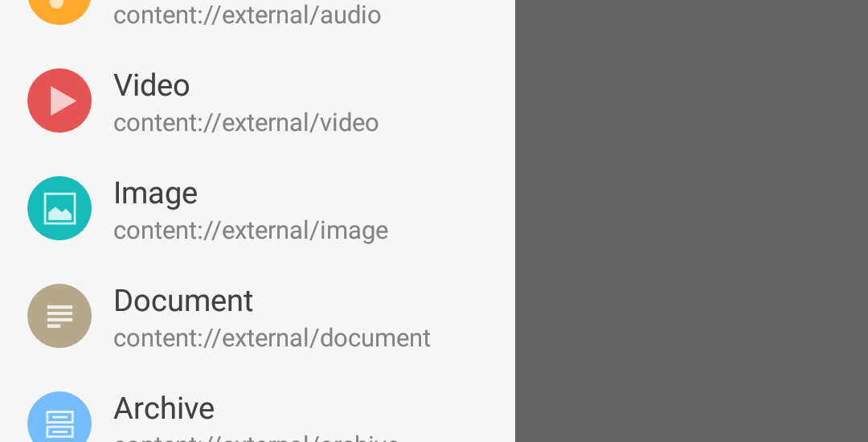Open the Image label
This screenshot has height=442, width=868.
156,193
